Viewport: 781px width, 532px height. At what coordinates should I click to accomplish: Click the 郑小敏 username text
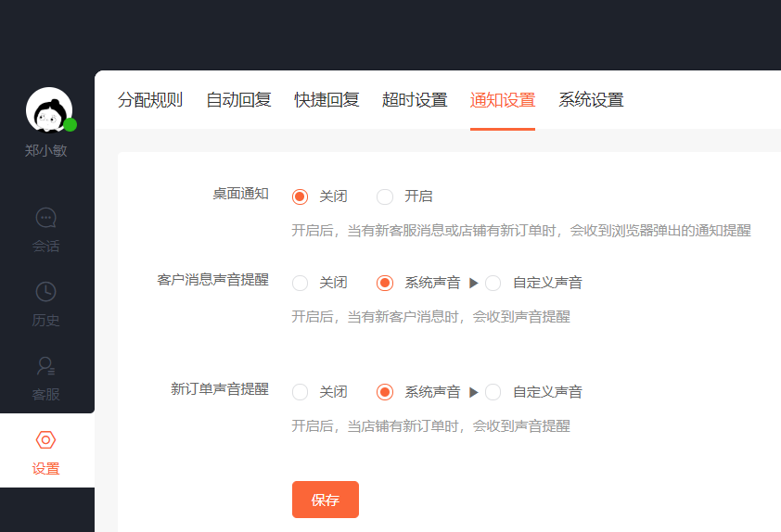pyautogui.click(x=45, y=150)
